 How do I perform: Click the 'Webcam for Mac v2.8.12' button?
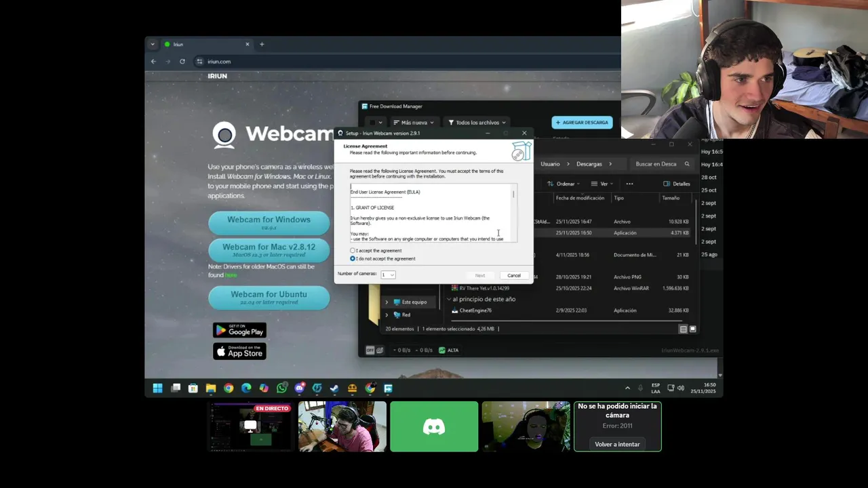(269, 250)
